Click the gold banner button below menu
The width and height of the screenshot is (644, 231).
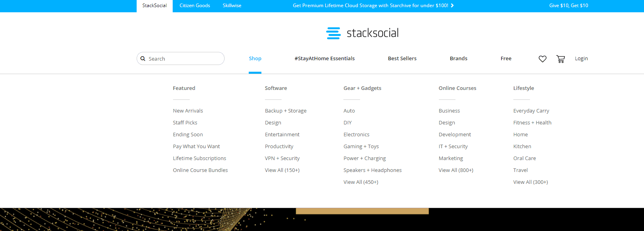(362, 211)
